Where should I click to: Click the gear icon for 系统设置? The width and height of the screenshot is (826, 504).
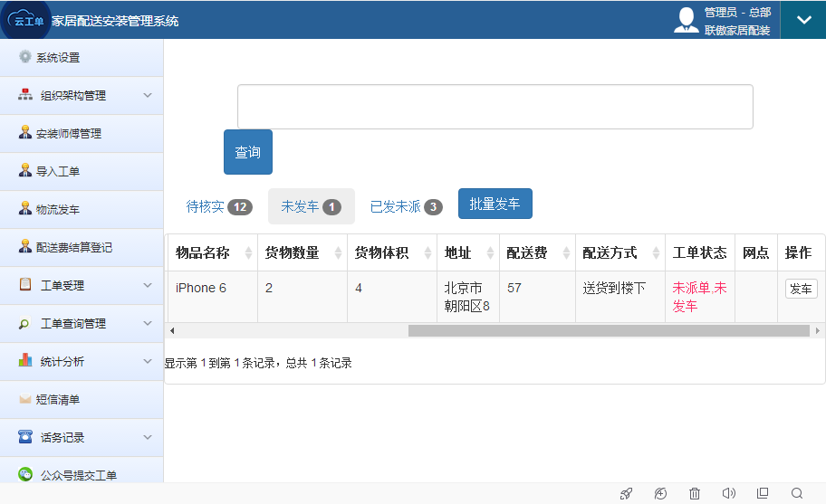pos(24,56)
